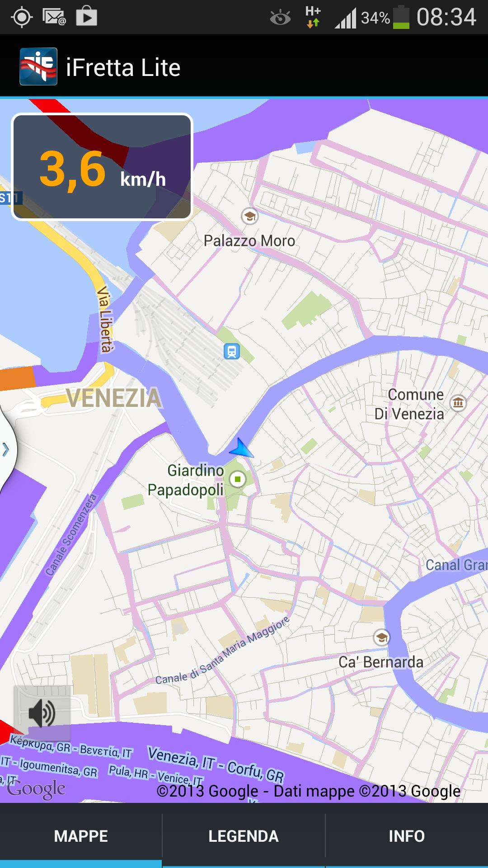Open the battery status indicator
Screen dimensions: 488x868
tap(401, 17)
